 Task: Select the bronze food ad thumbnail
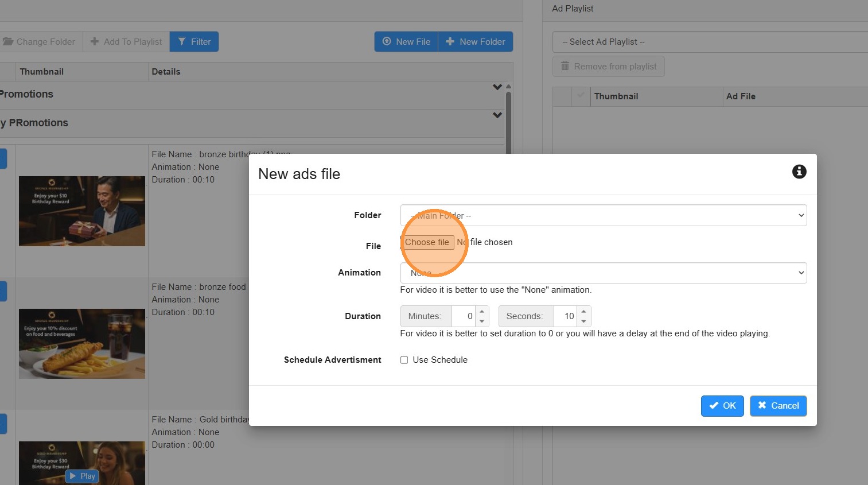[x=81, y=343]
